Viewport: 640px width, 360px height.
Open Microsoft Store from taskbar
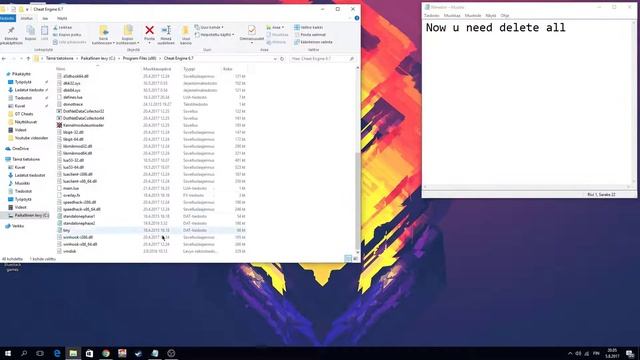pos(89,353)
